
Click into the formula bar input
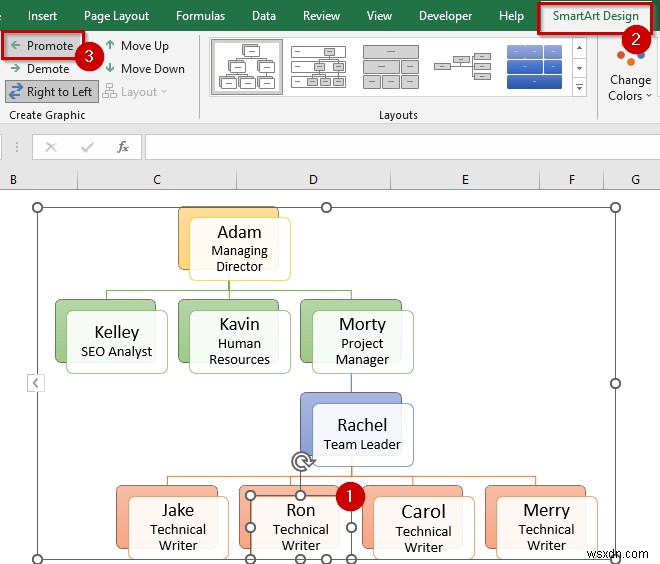pos(402,147)
